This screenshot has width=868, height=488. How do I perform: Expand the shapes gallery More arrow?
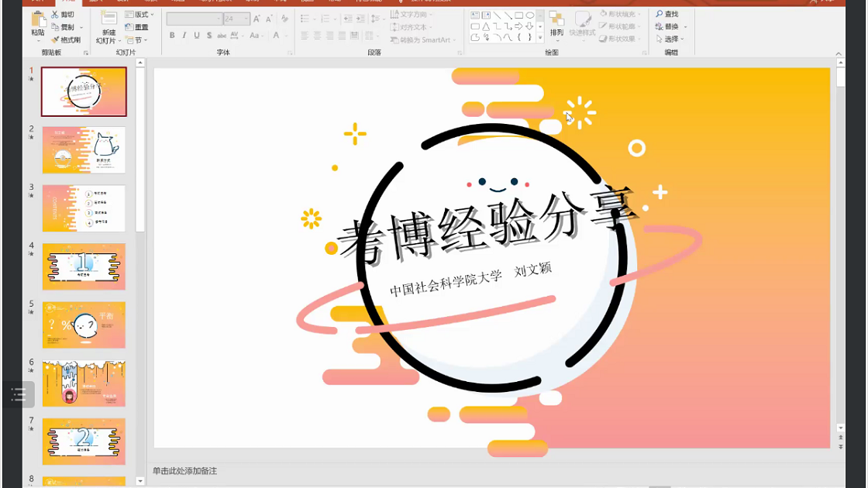point(539,38)
